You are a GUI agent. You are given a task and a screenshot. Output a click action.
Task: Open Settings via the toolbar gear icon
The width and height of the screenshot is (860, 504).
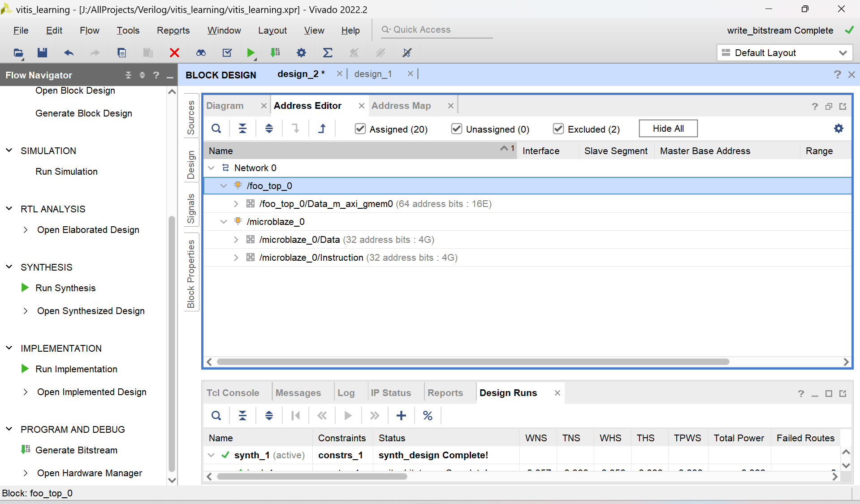coord(301,53)
